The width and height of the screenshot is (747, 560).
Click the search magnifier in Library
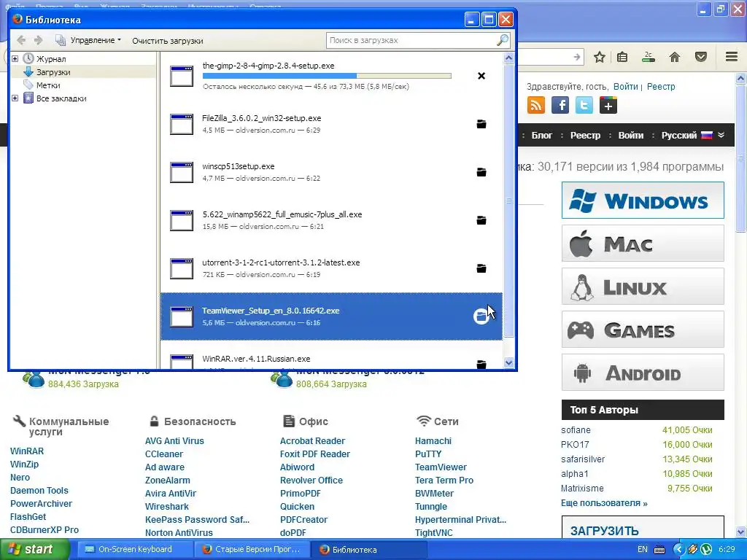(502, 41)
